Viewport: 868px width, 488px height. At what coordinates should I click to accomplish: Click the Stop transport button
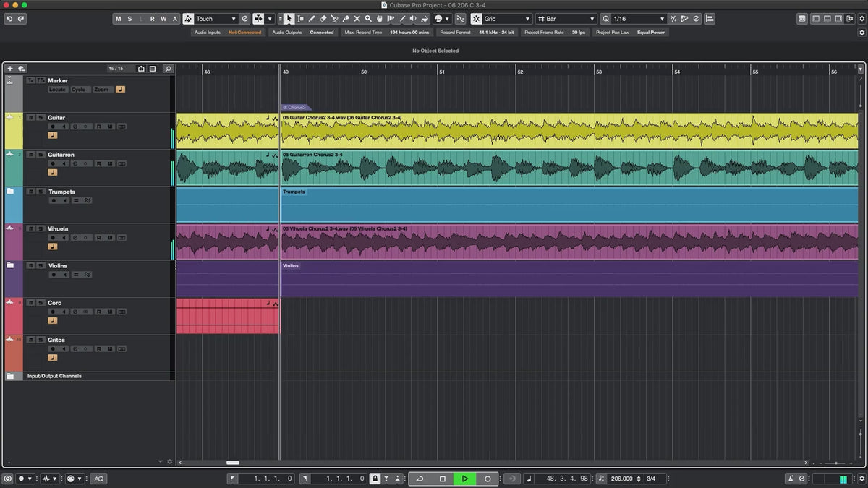[x=443, y=479]
